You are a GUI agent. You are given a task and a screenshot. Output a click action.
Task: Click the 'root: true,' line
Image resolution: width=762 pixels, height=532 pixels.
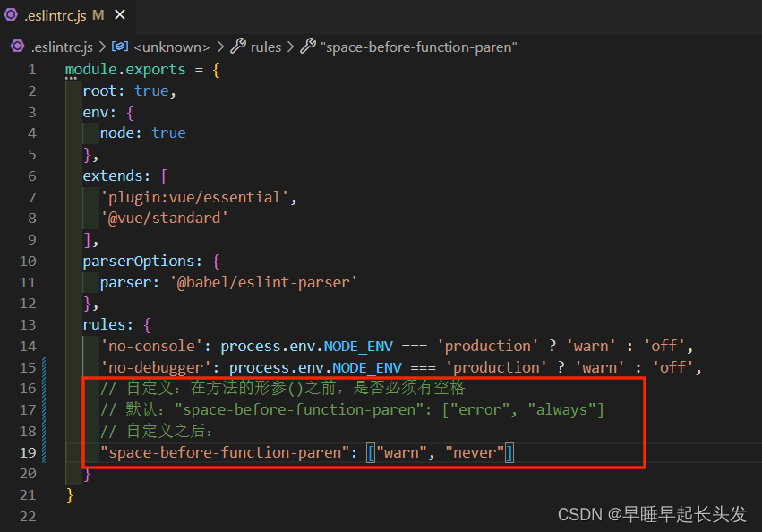click(x=129, y=91)
